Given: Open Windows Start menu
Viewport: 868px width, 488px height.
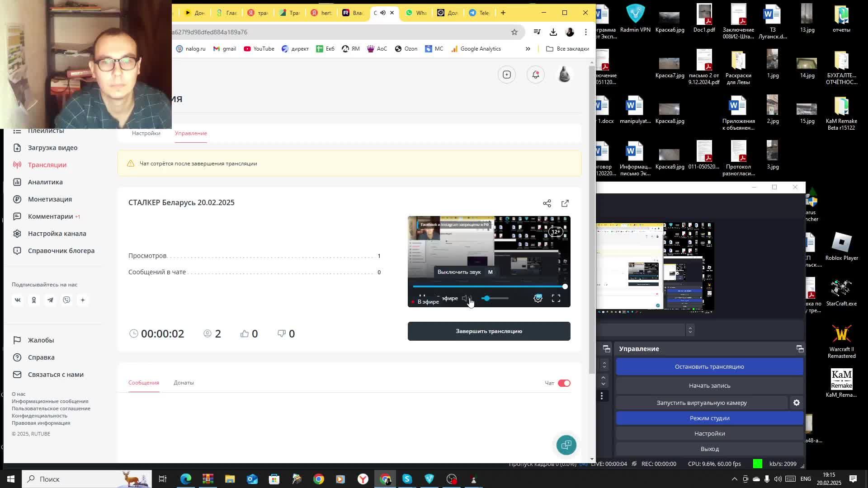Looking at the screenshot, I should (11, 479).
